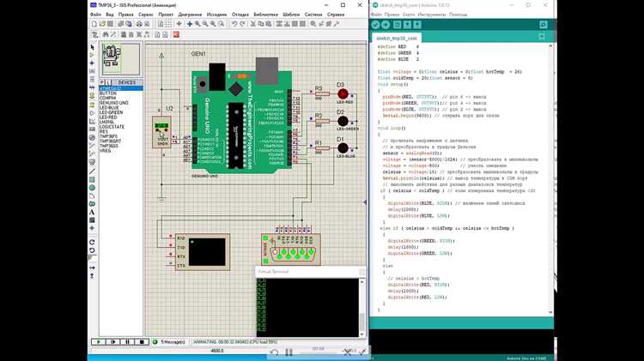Close the Virtual Terminal popup window
Image resolution: width=644 pixels, height=361 pixels.
[x=361, y=272]
